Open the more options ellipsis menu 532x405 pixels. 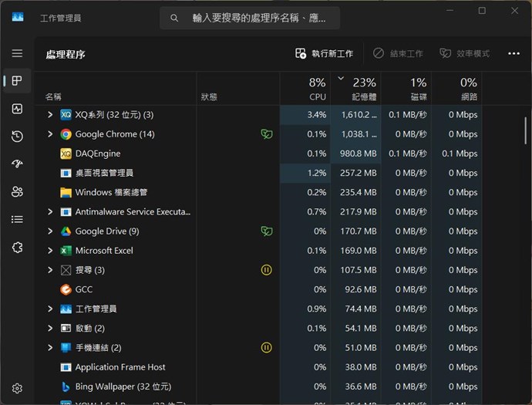point(513,53)
